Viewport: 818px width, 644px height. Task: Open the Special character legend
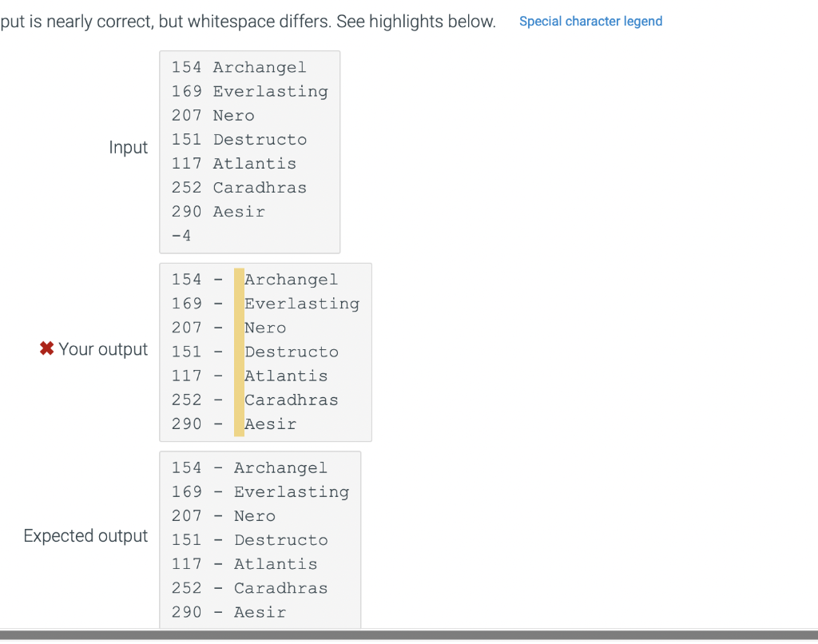(x=590, y=21)
